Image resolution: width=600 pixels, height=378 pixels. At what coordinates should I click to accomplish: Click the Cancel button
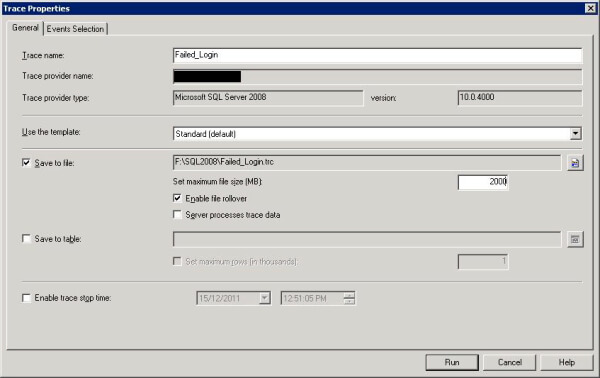point(509,362)
